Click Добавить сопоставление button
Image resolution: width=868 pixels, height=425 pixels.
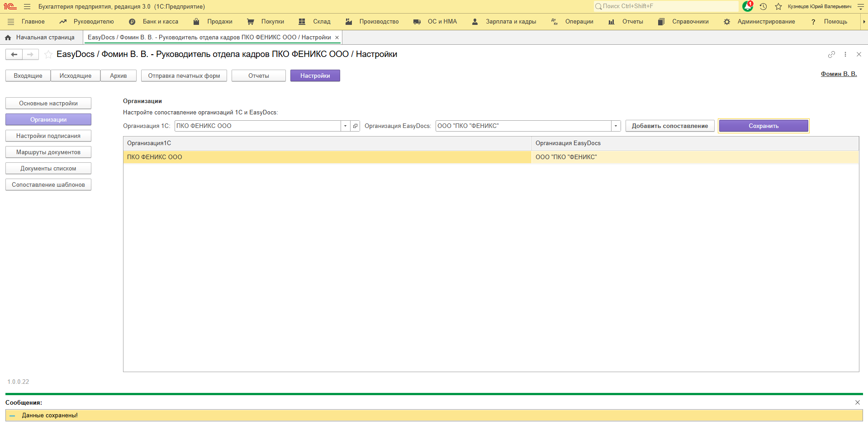[669, 126]
